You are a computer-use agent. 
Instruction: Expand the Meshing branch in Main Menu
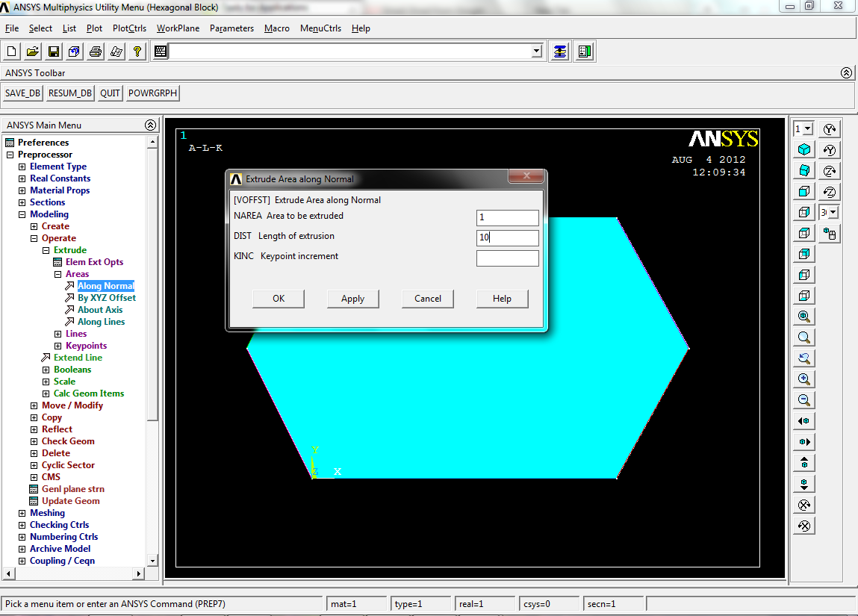(x=21, y=512)
